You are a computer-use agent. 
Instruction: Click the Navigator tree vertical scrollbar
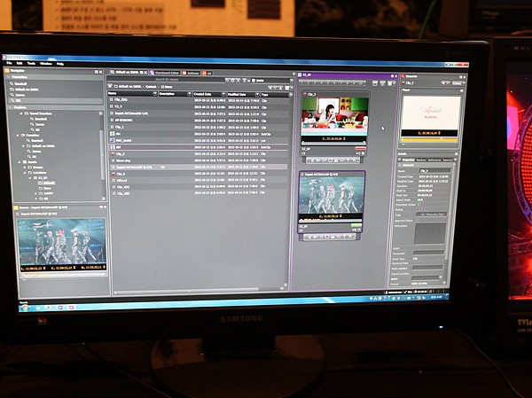tap(101, 154)
